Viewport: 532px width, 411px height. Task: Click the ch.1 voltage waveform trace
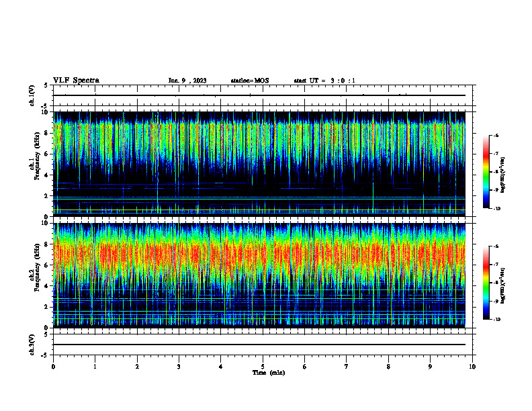[259, 95]
